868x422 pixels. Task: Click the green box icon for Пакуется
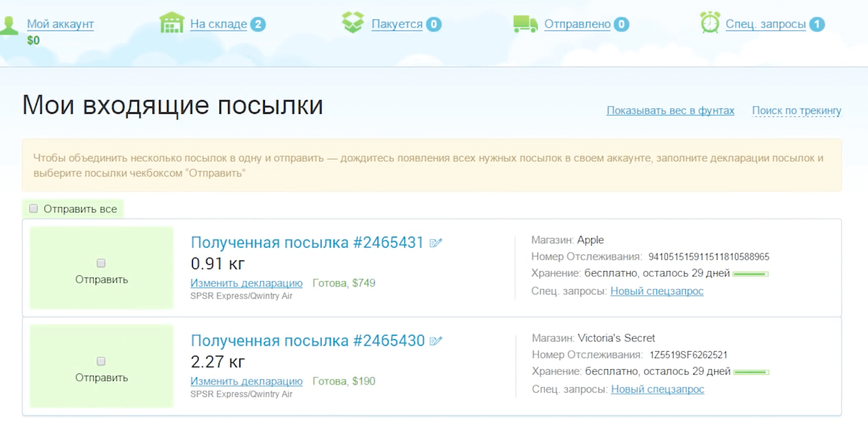tap(353, 23)
